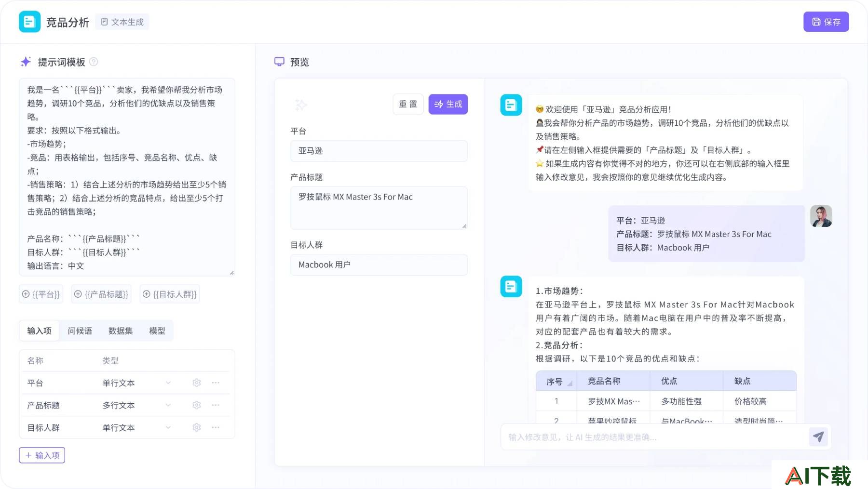Click the 文本生成 tag
This screenshot has width=868, height=489.
(x=122, y=22)
